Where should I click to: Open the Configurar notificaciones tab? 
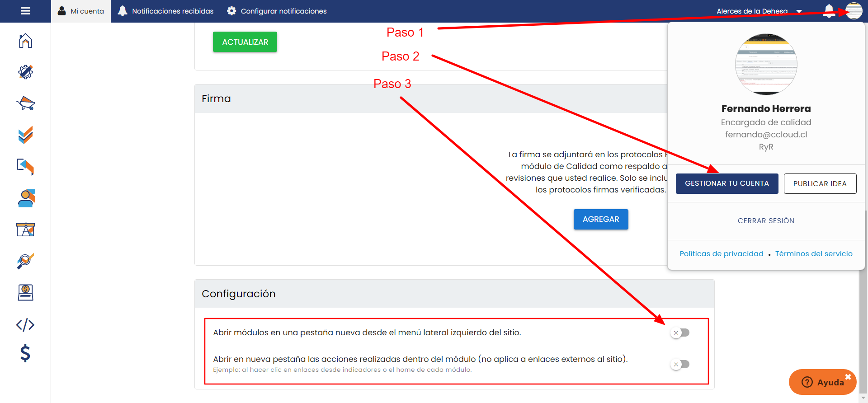pos(277,11)
